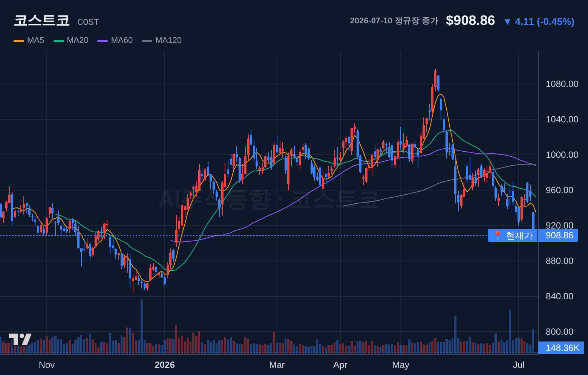Click the Nov time axis label

pyautogui.click(x=47, y=365)
